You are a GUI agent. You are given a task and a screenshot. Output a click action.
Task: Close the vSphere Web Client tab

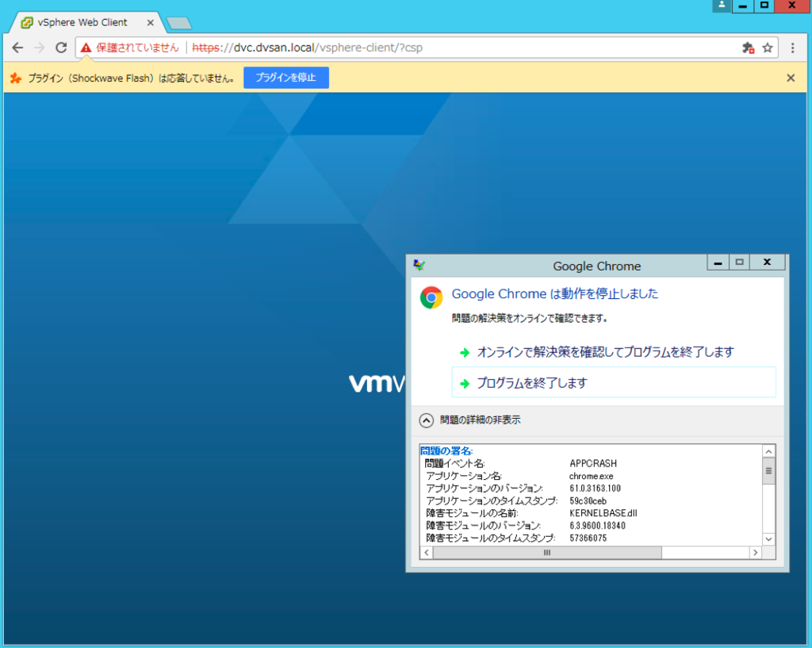click(x=150, y=22)
